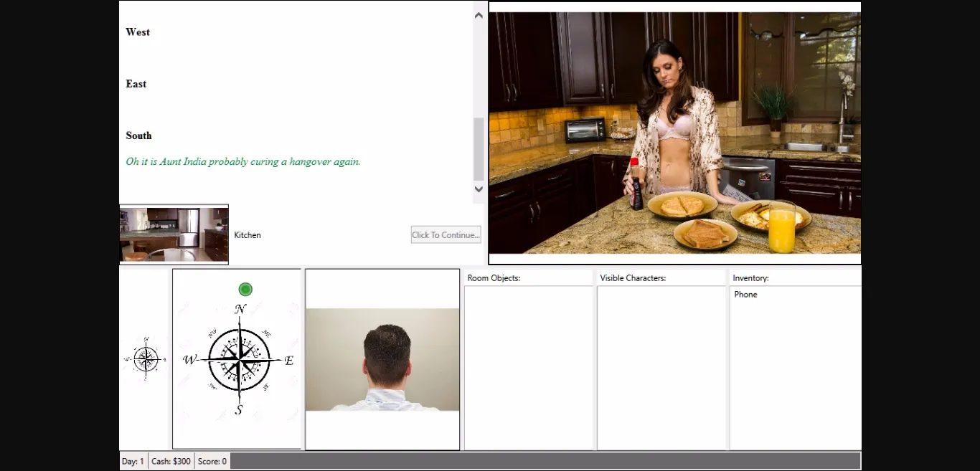This screenshot has width=980, height=471.
Task: Go east using the compass E
Action: [289, 361]
